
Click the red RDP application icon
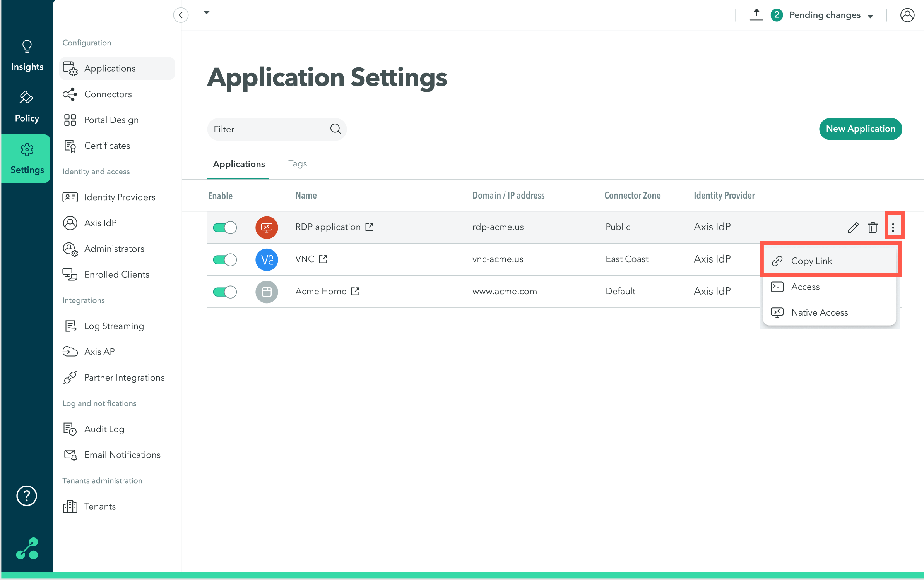(267, 227)
